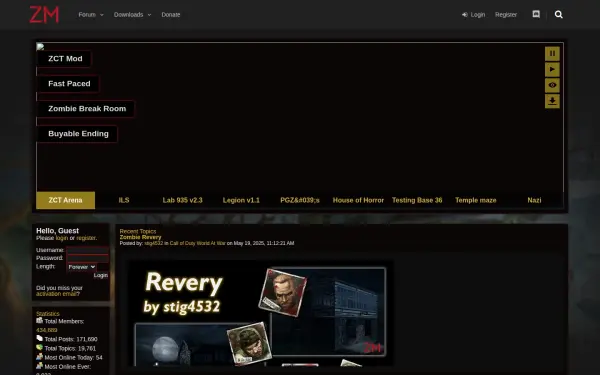Open Call of Duty World At War board
The height and width of the screenshot is (375, 600).
[197, 243]
